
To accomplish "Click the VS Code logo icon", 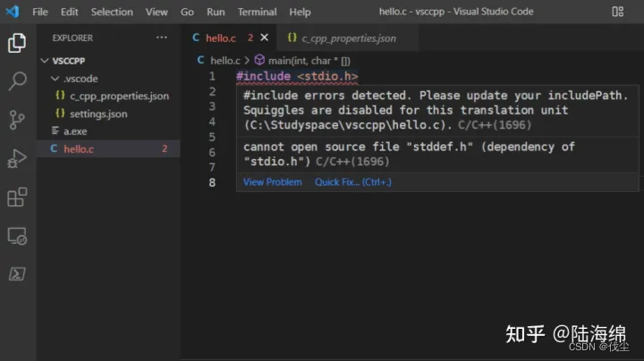I will pyautogui.click(x=12, y=12).
